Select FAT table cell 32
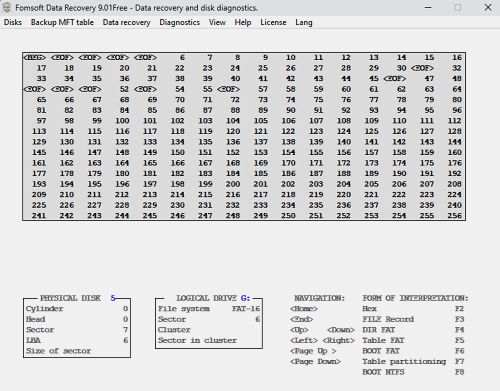The image size is (500, 391). point(457,68)
